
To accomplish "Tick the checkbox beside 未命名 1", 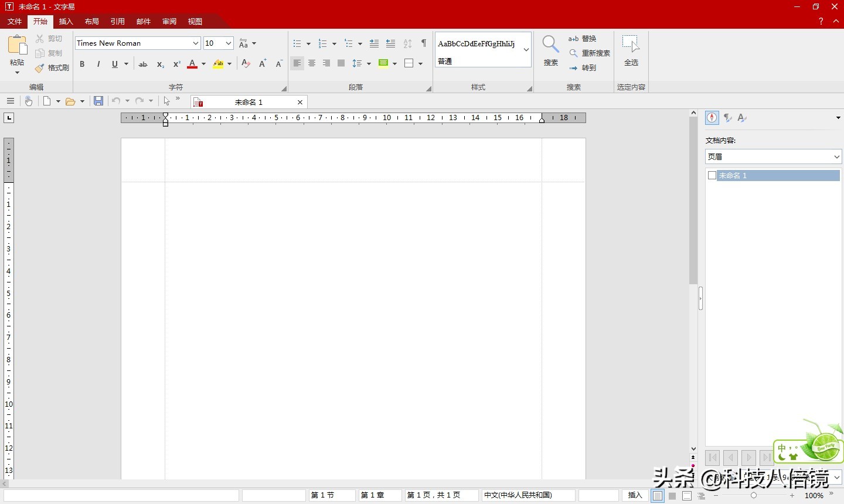I will coord(712,175).
